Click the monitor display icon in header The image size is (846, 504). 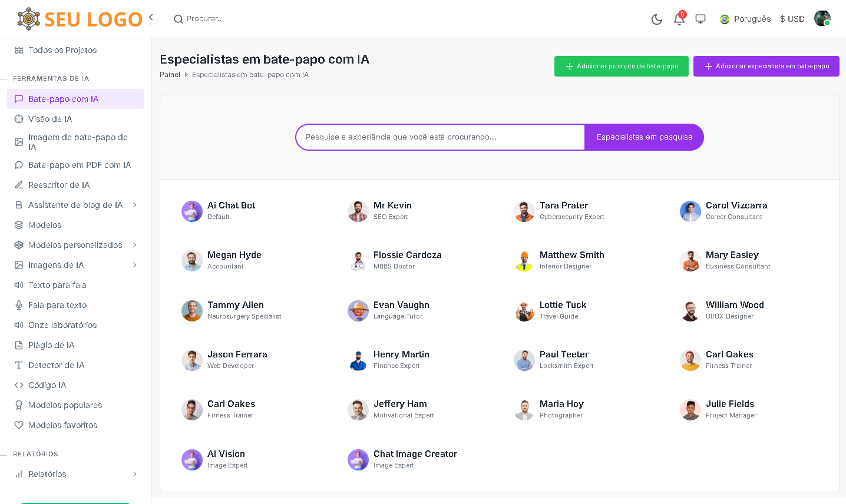[700, 19]
